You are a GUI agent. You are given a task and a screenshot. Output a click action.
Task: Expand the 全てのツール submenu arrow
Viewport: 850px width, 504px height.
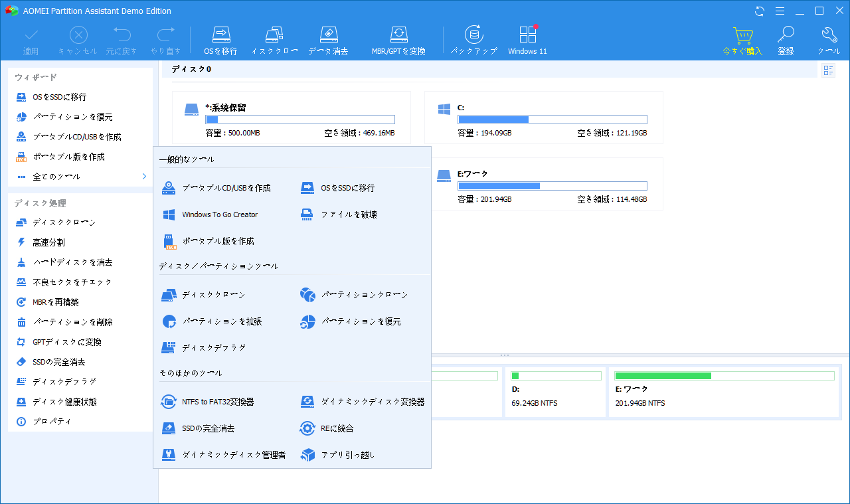144,177
